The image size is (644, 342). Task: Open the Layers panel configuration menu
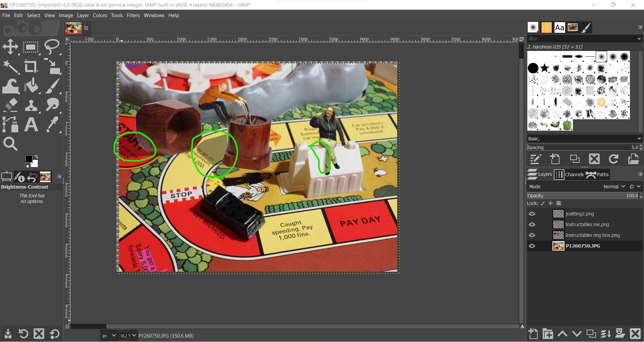tap(640, 174)
